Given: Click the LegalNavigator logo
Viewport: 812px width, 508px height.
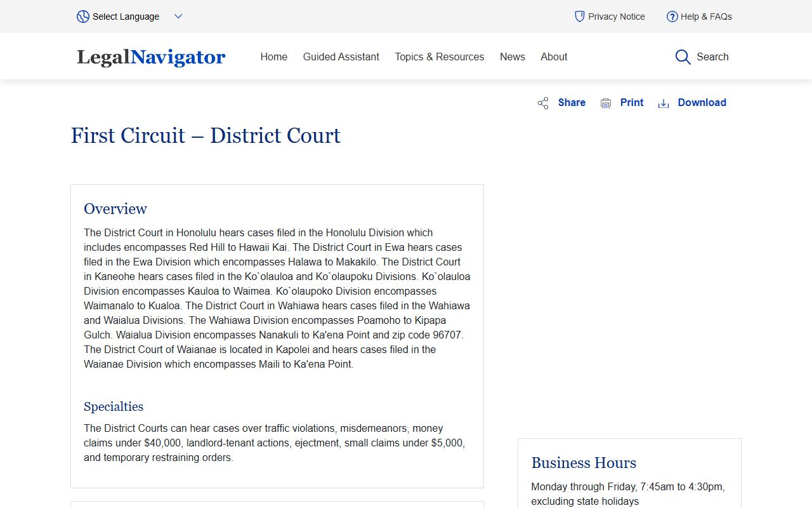Looking at the screenshot, I should click(151, 57).
